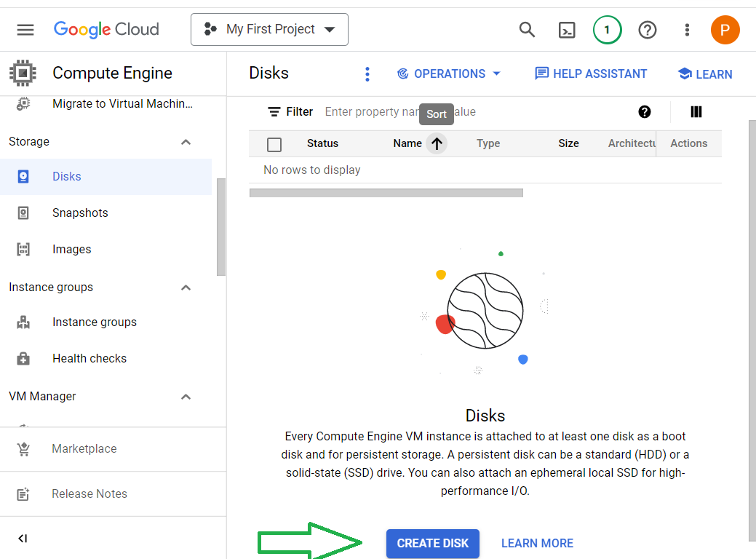Viewport: 756px width, 559px height.
Task: Open Release Notes
Action: tap(89, 494)
